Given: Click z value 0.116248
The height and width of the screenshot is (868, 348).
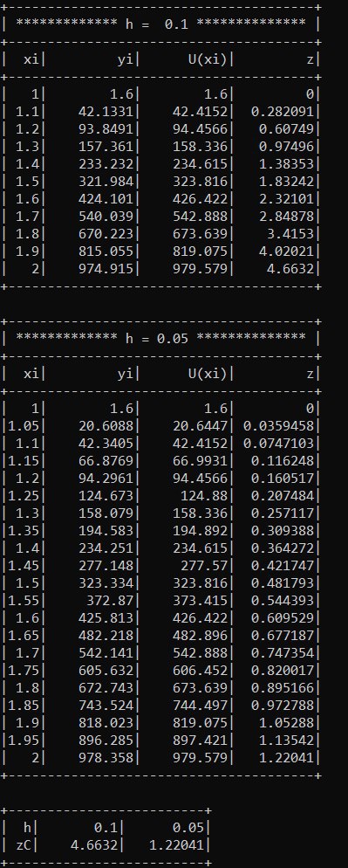Looking at the screenshot, I should pos(283,461).
